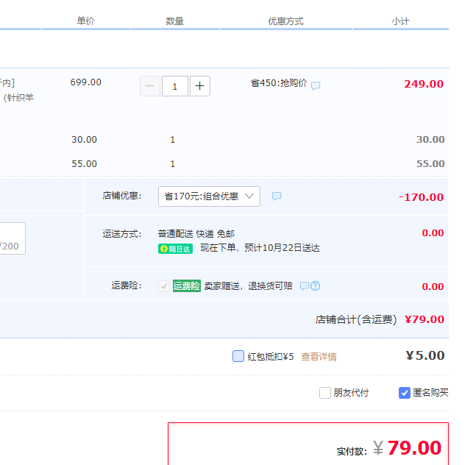Click comment icon next to 店铺优惠 dropdown

277,196
